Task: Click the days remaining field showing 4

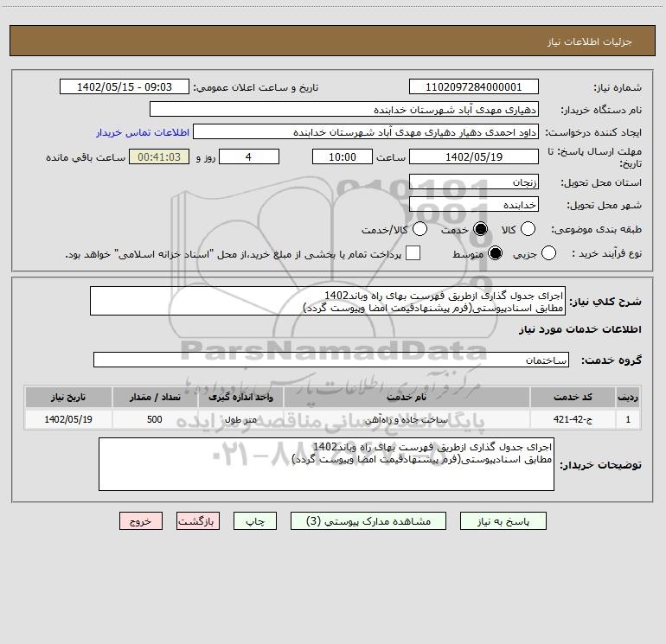Action: point(249,156)
